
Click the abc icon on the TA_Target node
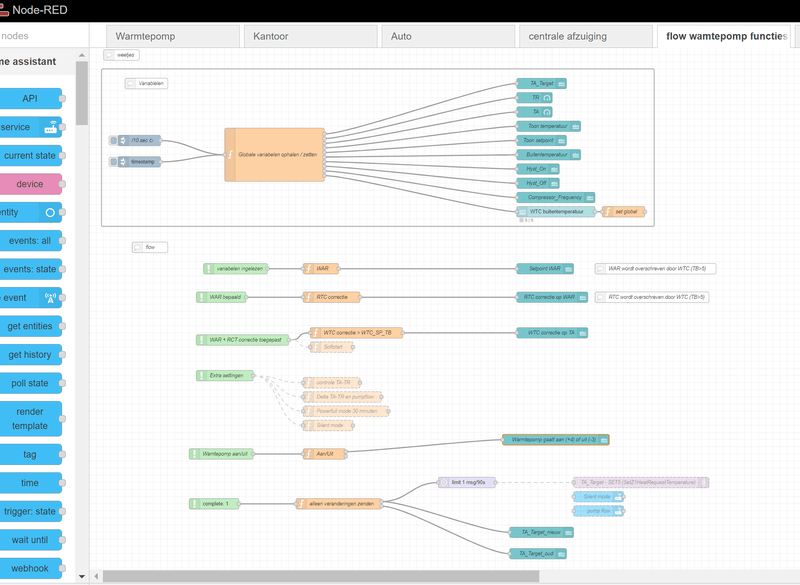click(x=561, y=83)
